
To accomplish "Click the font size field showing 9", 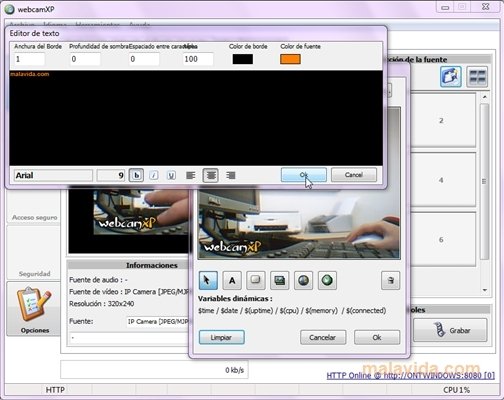I will pyautogui.click(x=111, y=175).
